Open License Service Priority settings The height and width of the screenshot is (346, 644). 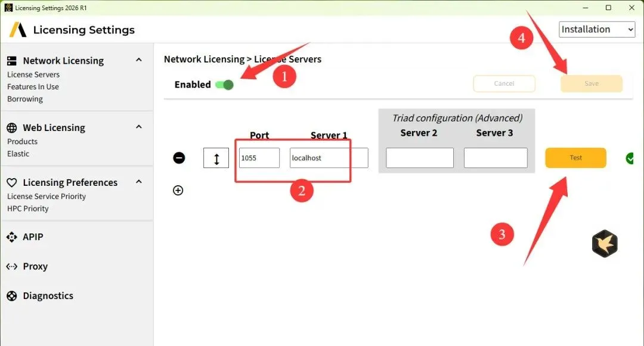tap(47, 197)
